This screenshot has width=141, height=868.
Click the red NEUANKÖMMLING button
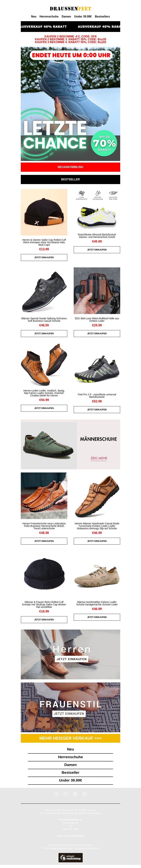[x=70, y=167]
